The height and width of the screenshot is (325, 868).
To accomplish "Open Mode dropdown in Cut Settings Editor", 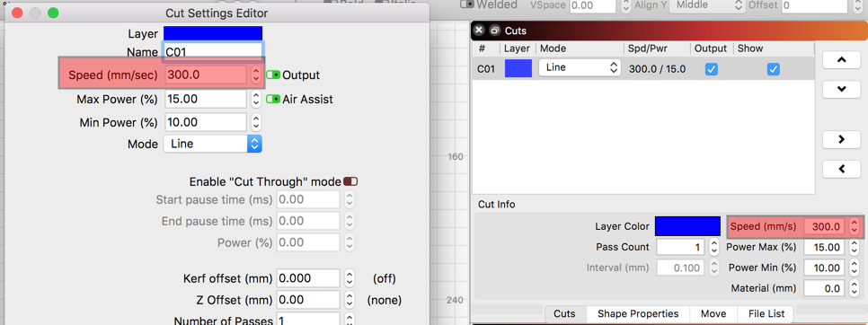I will [x=213, y=145].
